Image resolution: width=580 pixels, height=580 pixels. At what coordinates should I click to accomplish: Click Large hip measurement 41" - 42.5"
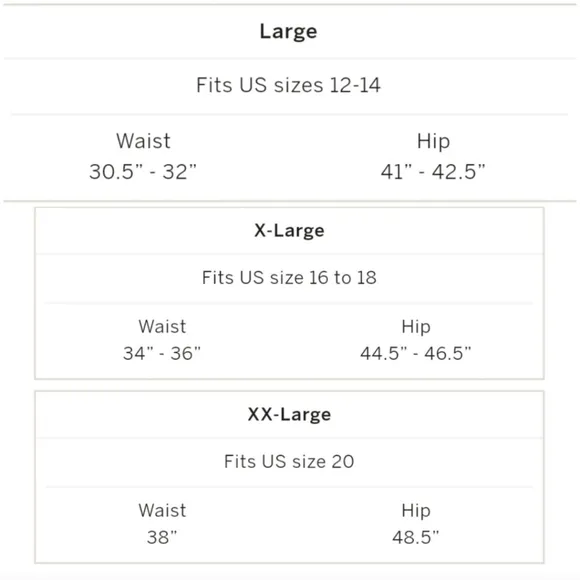[x=433, y=172]
